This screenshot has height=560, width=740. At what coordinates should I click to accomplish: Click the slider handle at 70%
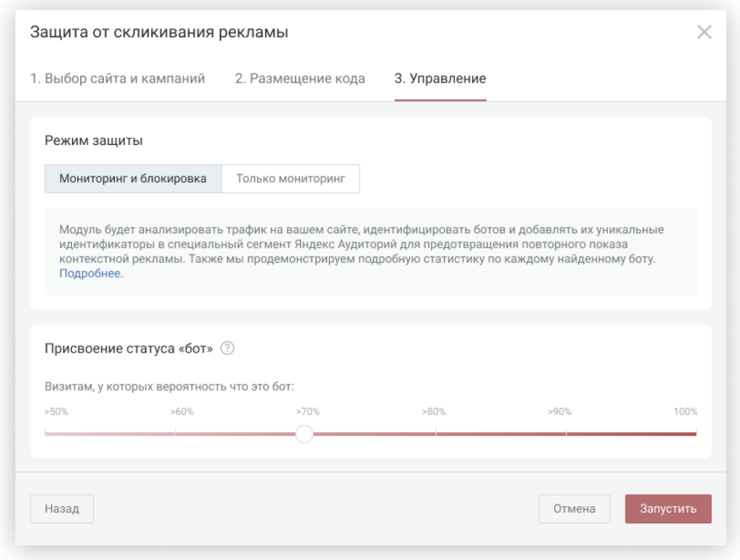(304, 434)
